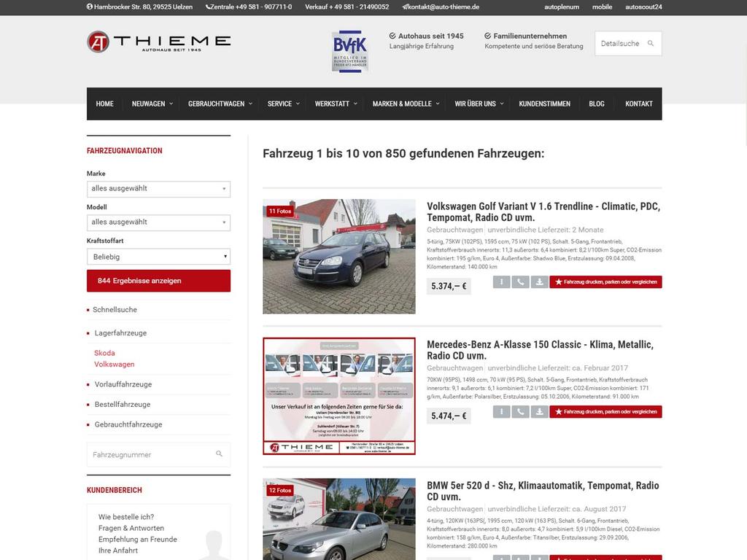Click the download icon for Volkswagen Golf Variant
Viewport: 747px width, 560px height.
[539, 282]
